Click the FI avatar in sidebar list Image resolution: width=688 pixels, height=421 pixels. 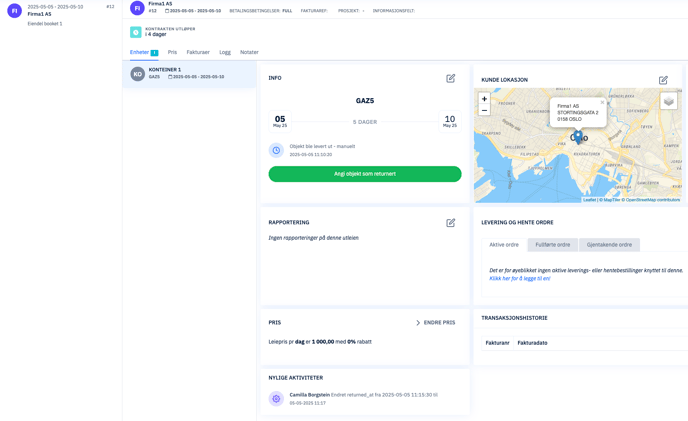[x=14, y=11]
